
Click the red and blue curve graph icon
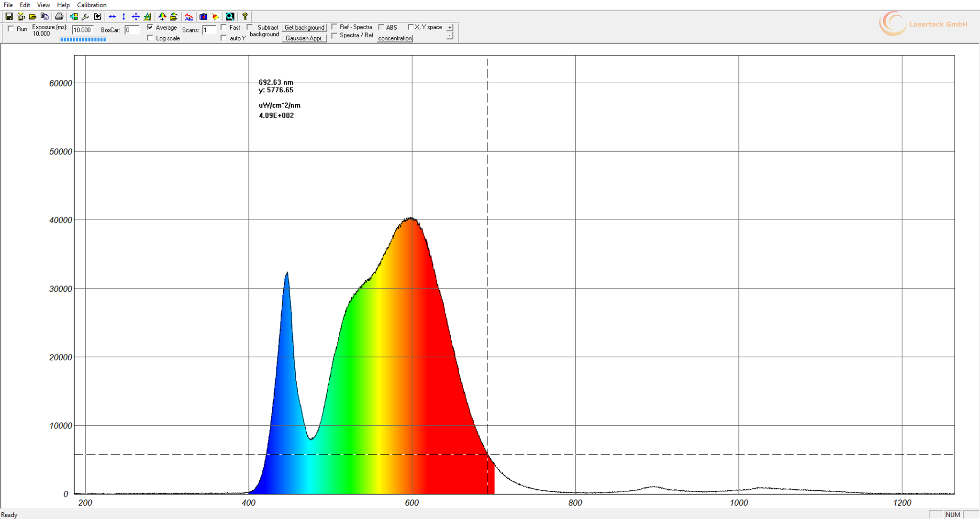189,17
